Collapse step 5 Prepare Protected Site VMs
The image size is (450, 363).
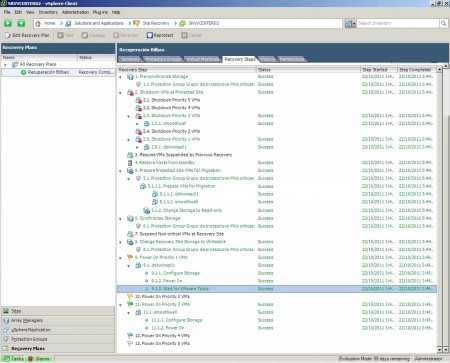point(120,171)
